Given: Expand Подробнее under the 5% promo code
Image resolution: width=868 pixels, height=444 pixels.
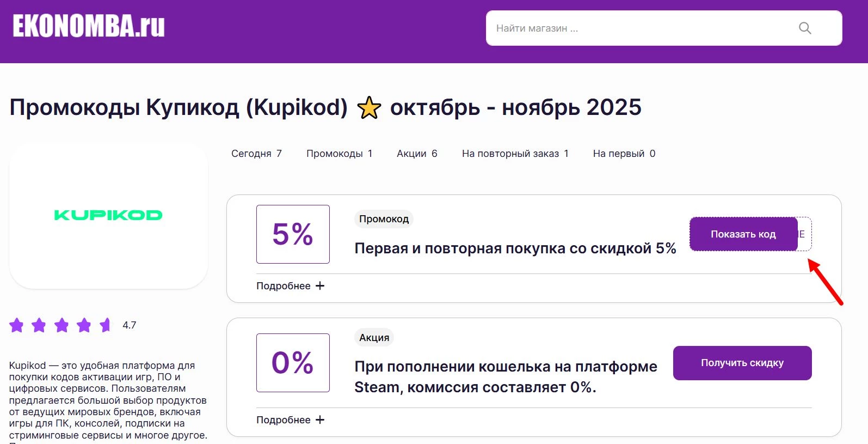Looking at the screenshot, I should click(x=290, y=286).
